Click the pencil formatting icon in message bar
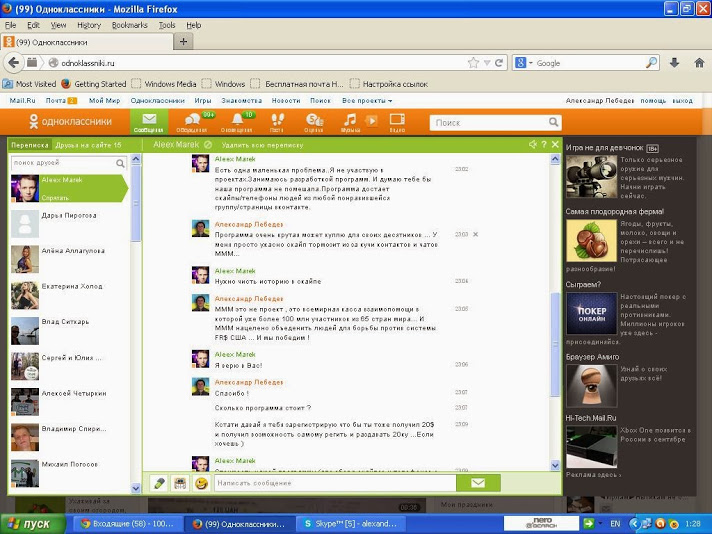 pos(159,483)
